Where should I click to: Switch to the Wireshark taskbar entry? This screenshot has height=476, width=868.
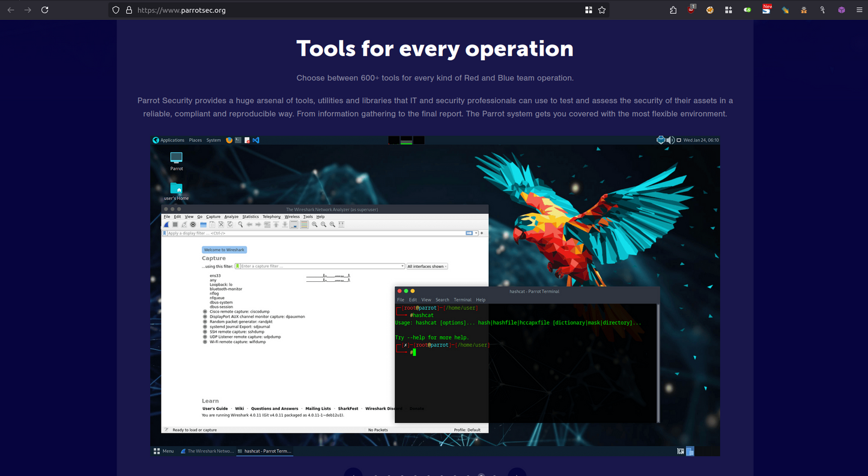[x=207, y=451]
